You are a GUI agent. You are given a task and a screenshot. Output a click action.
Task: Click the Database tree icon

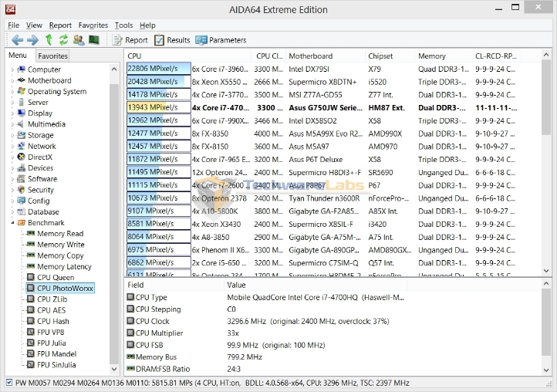pos(22,211)
